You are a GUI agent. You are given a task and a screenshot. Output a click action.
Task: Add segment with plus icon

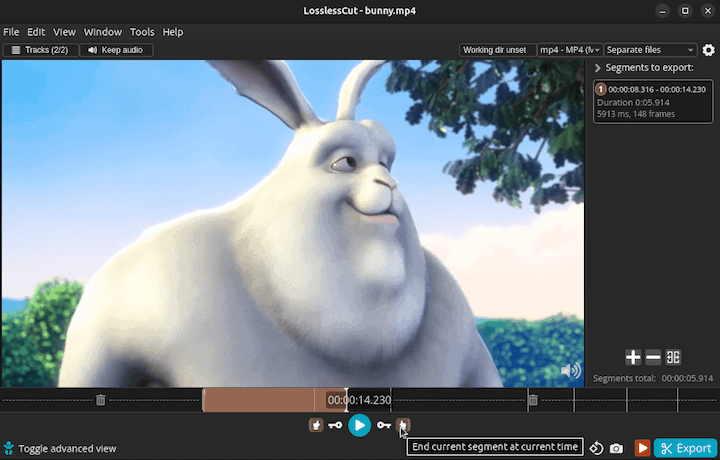click(633, 357)
